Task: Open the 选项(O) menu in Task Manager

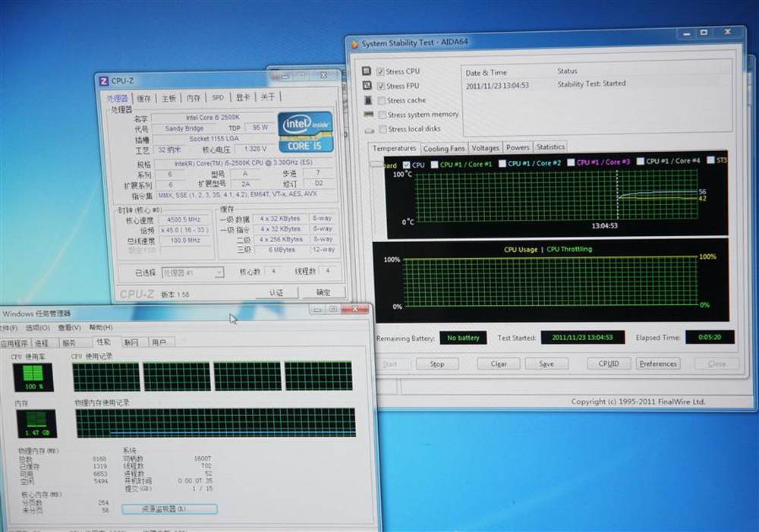Action: pyautogui.click(x=38, y=328)
